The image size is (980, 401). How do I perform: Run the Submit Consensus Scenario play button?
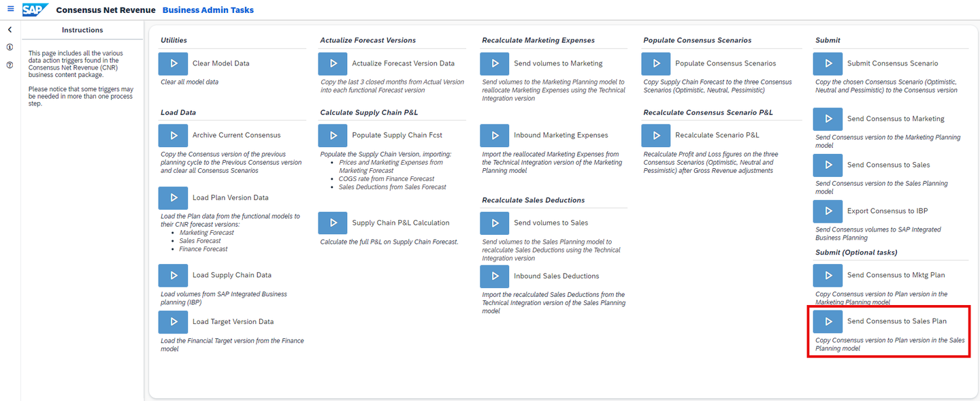[x=828, y=63]
